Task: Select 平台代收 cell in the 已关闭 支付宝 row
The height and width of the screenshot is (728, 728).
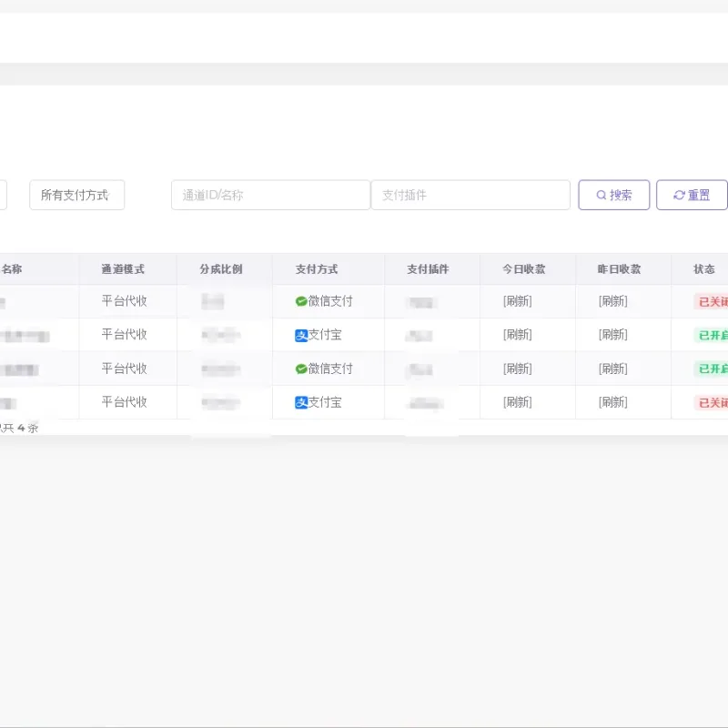Action: pos(125,402)
